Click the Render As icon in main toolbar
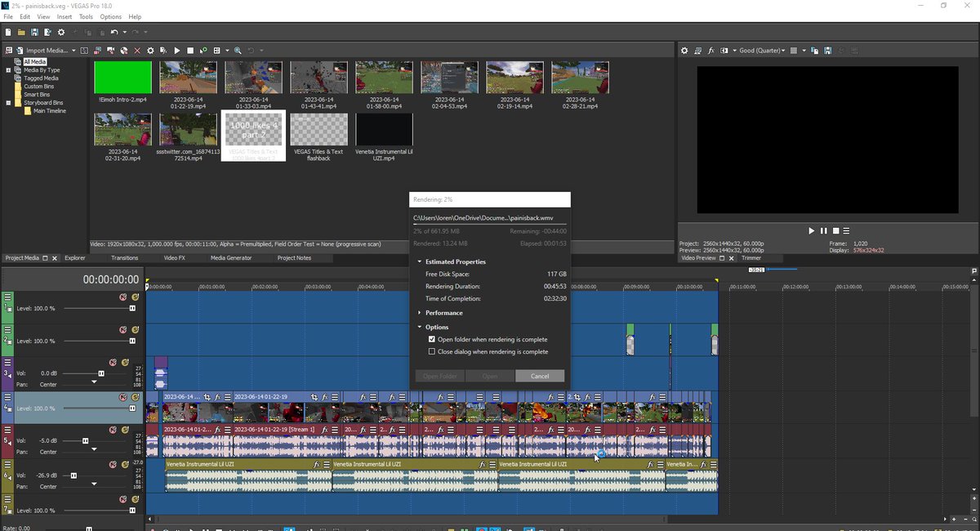Screen dimensions: 980x531 point(47,32)
